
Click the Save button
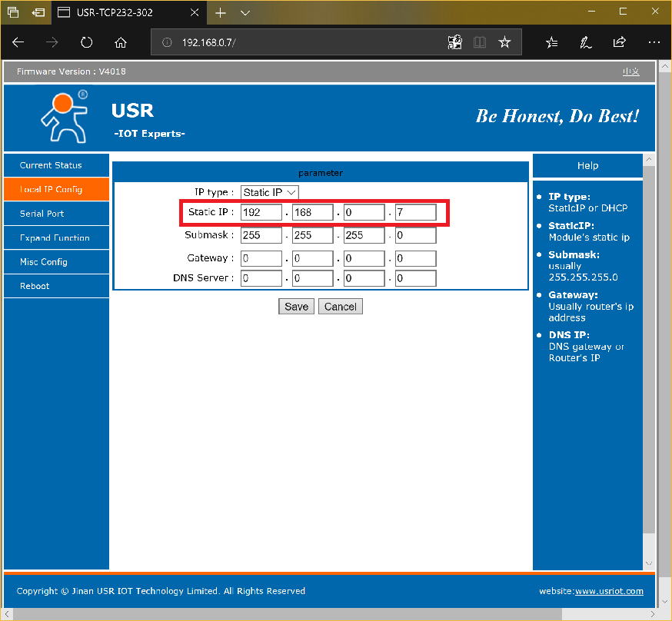[296, 307]
